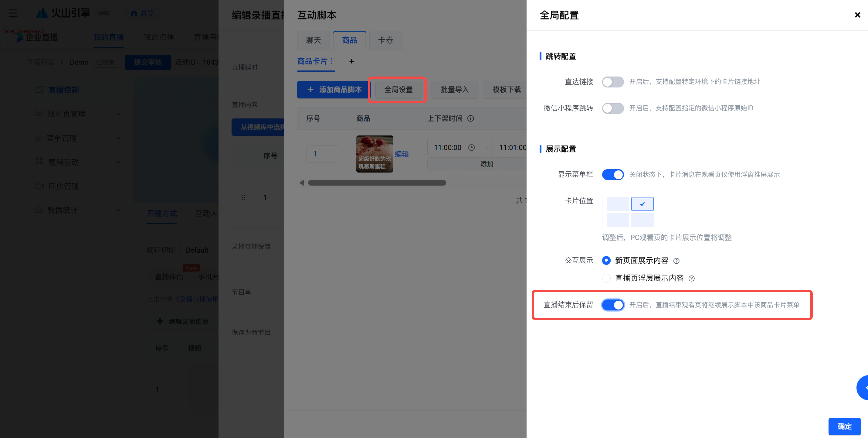Toggle the 直播结束后保留 switch

click(x=612, y=305)
